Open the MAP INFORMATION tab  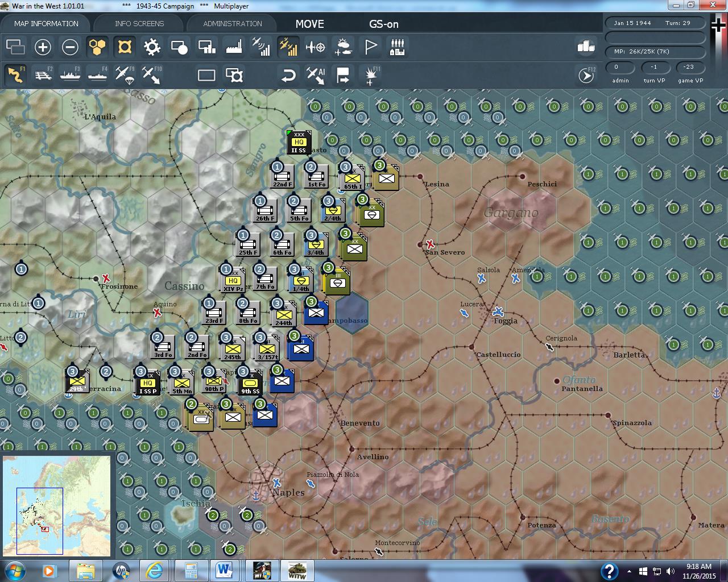45,23
